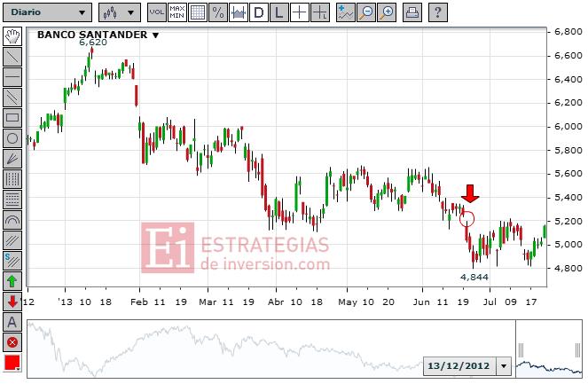
Task: Click the 6,620 high price label
Action: tap(93, 43)
